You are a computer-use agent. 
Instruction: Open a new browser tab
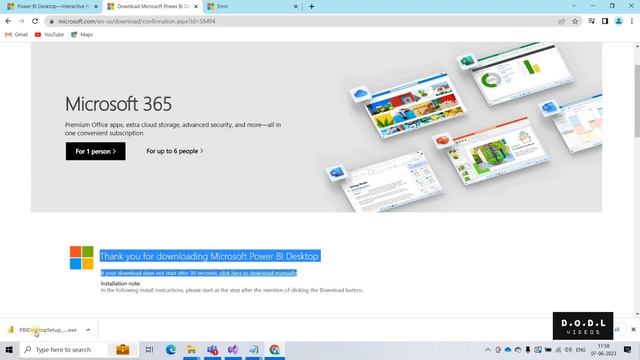[311, 7]
